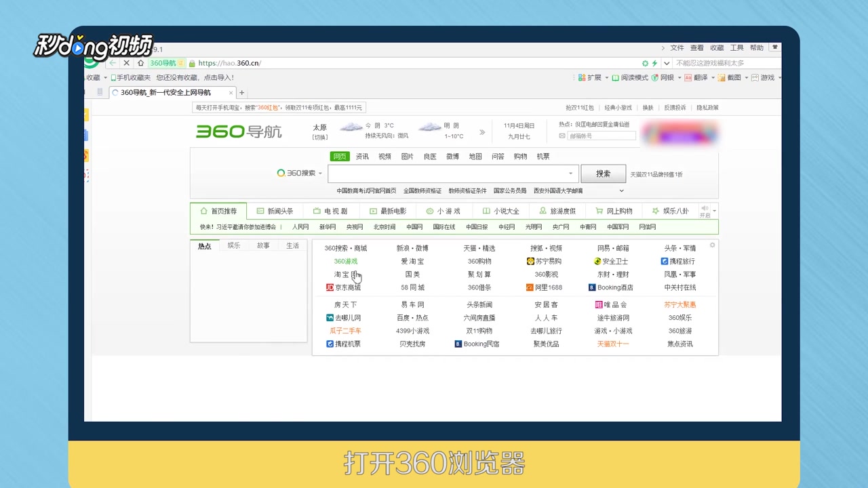Click the 截图 screenshot tool
The image size is (868, 488).
(x=730, y=78)
